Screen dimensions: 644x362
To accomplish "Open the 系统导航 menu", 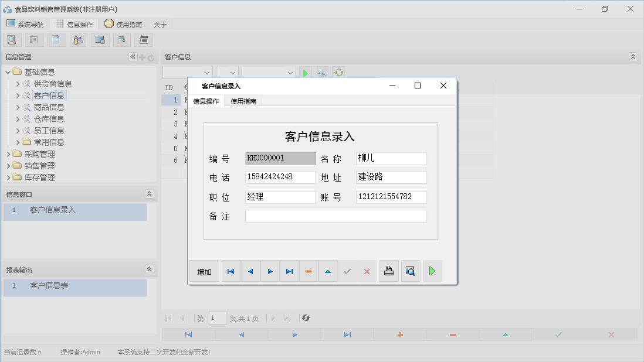I will (x=26, y=24).
